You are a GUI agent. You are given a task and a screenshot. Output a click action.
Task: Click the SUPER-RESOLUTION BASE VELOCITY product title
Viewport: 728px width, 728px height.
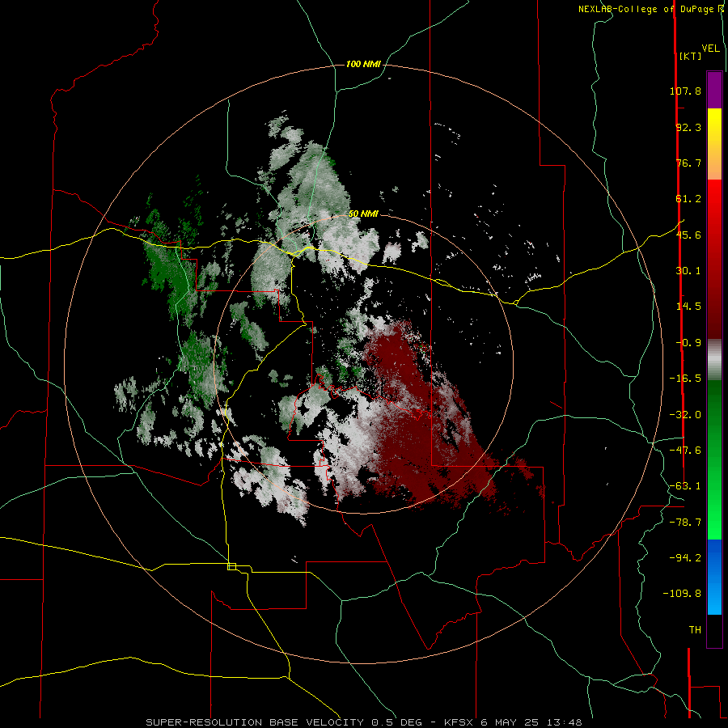(x=256, y=722)
